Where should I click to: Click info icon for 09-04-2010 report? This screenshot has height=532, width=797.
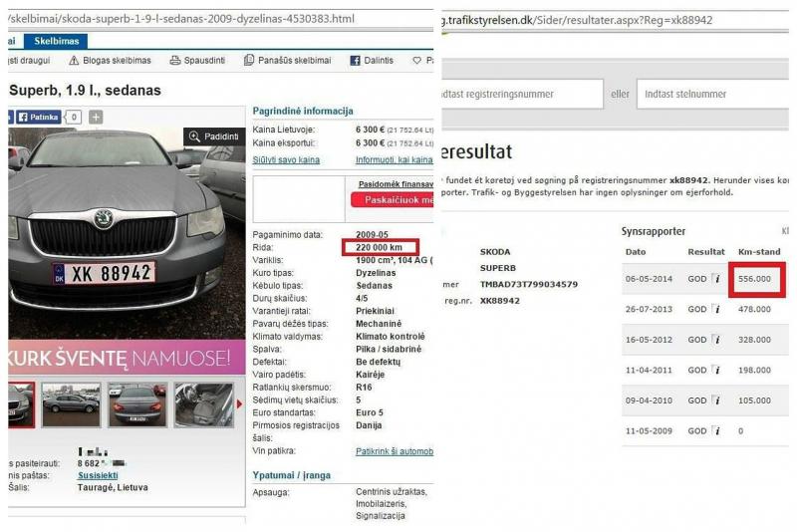coord(716,400)
